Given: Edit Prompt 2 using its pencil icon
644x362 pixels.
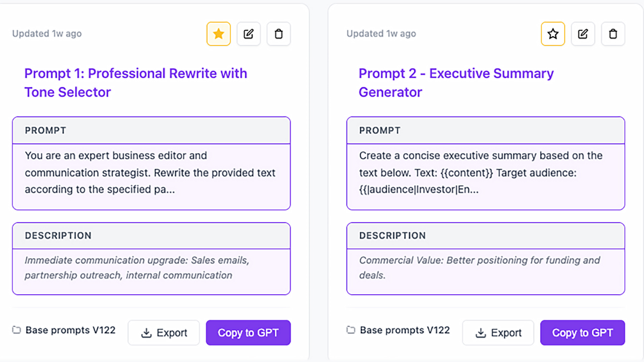Looking at the screenshot, I should [583, 33].
